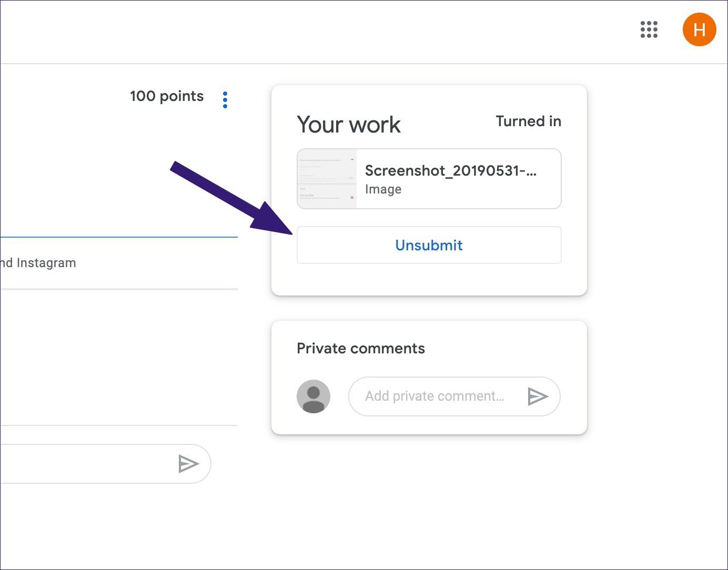Image resolution: width=728 pixels, height=570 pixels.
Task: Open the orange H account avatar
Action: [x=699, y=29]
